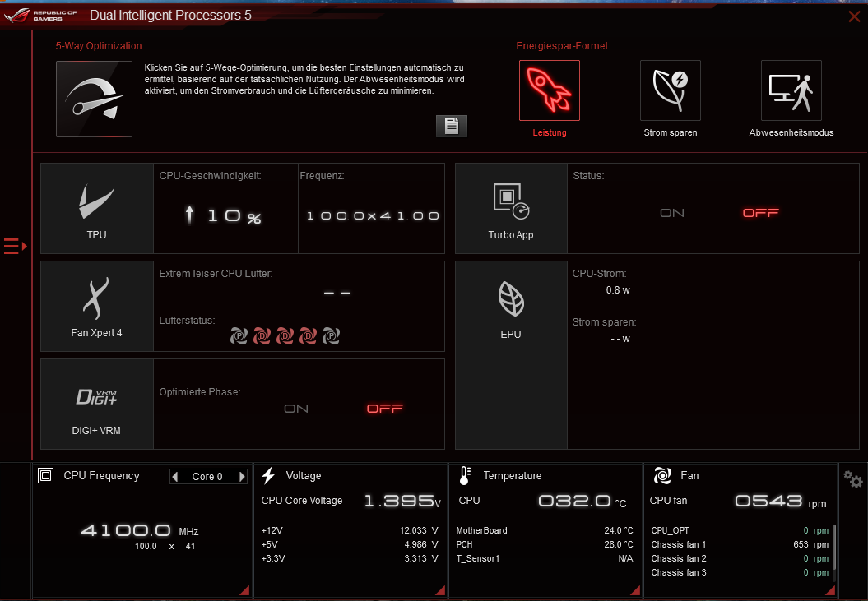Select the Strom sparen leaf mode

click(671, 90)
